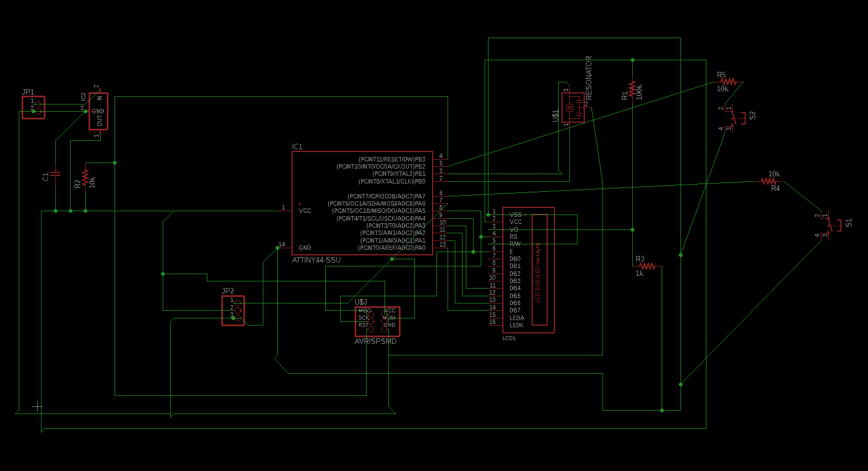Select resistor R5 symbol
Image resolution: width=868 pixels, height=471 pixels.
click(728, 81)
